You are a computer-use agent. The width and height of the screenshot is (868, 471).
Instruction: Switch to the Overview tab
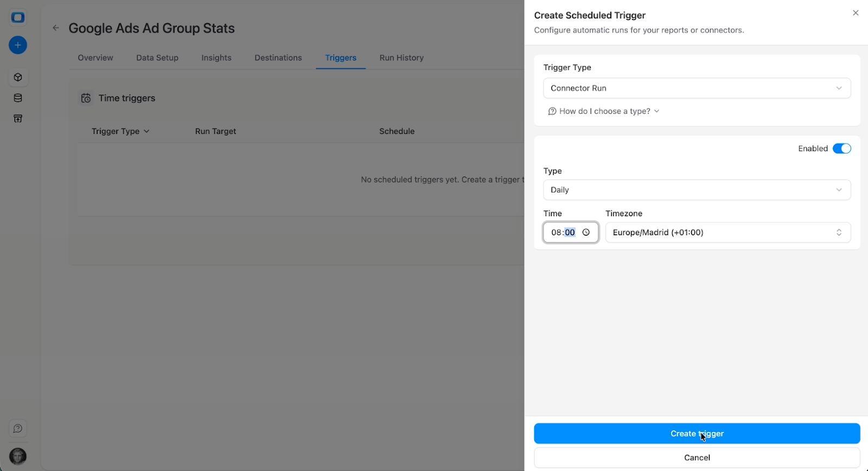(95, 58)
